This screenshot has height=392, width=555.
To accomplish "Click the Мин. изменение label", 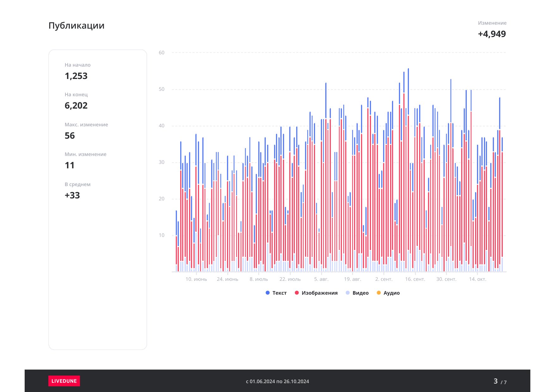I will (86, 154).
